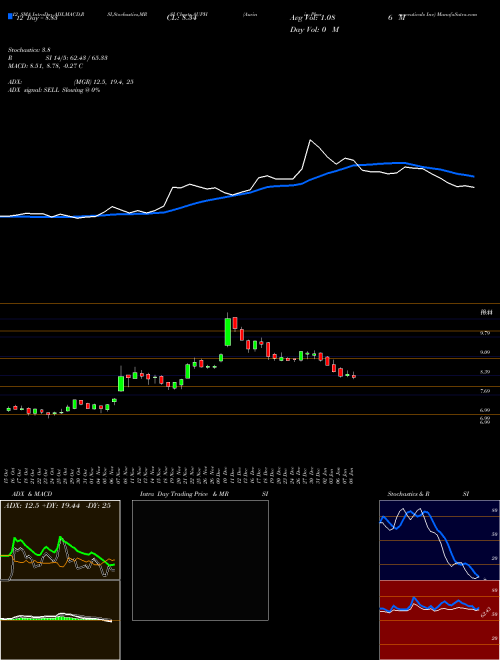Viewport: 500px width, 660px height.
Task: Click the 'ADX signal: SELL' text
Action: pyautogui.click(x=35, y=90)
